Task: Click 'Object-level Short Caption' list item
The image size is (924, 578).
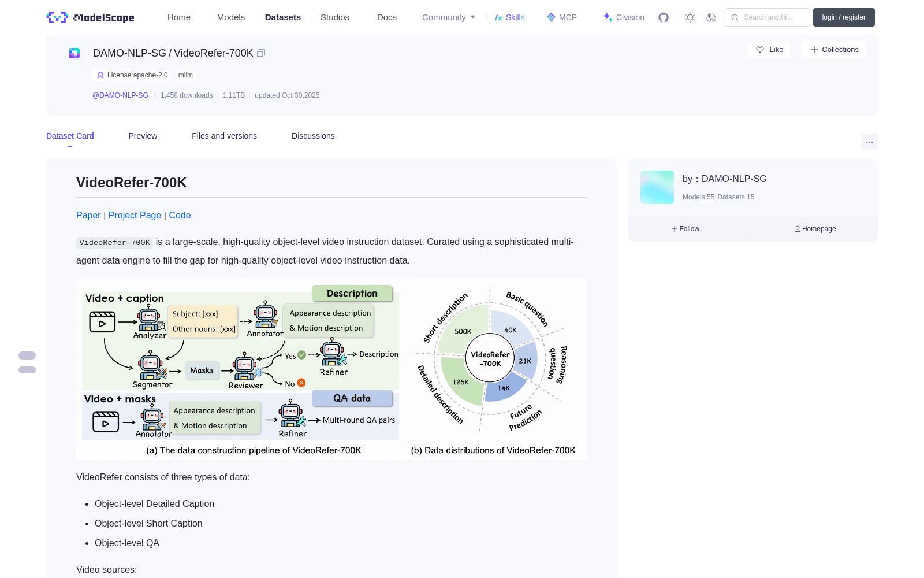Action: coord(148,524)
